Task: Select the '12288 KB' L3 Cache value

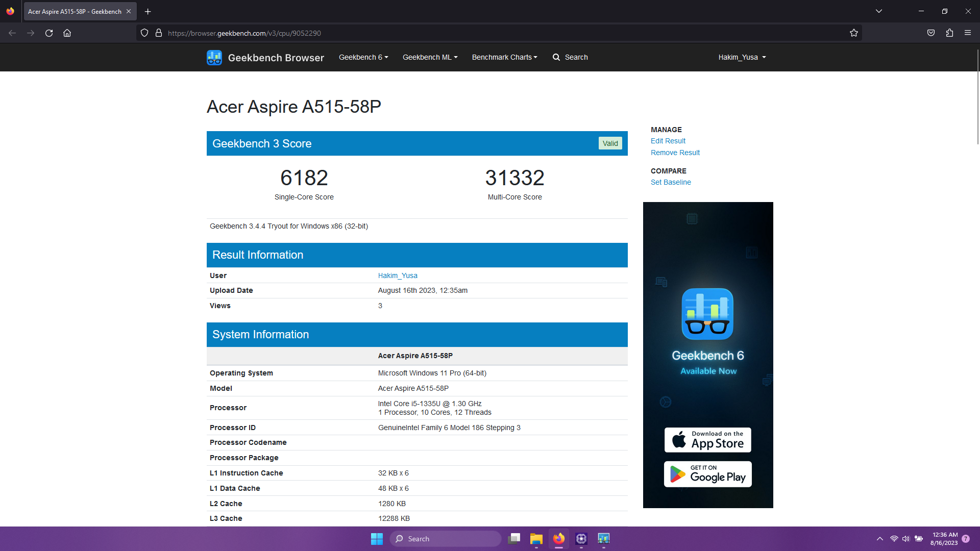Action: pyautogui.click(x=394, y=518)
